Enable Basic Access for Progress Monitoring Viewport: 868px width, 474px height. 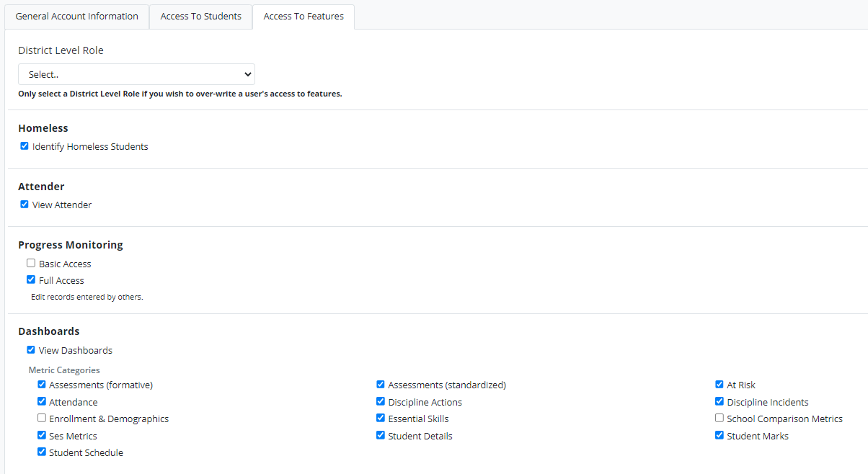[31, 264]
